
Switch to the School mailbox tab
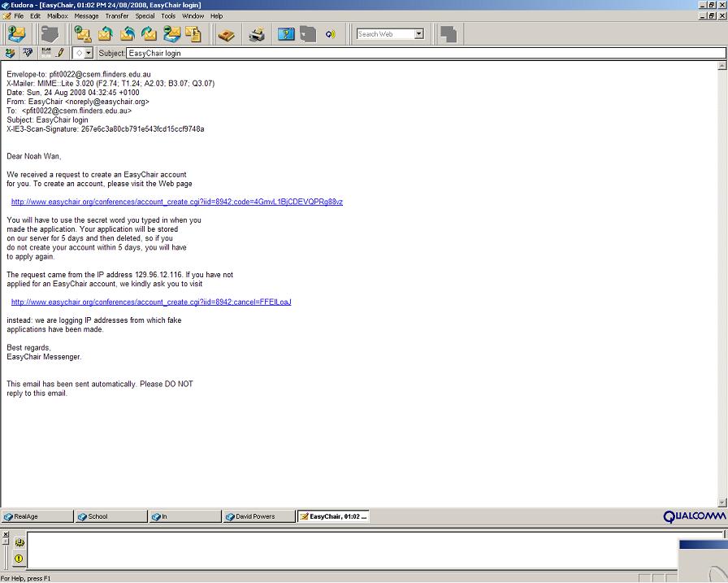[x=111, y=516]
